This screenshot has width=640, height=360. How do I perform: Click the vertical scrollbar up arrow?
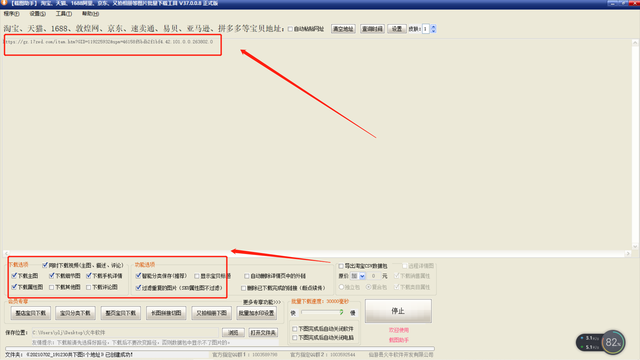[x=635, y=42]
